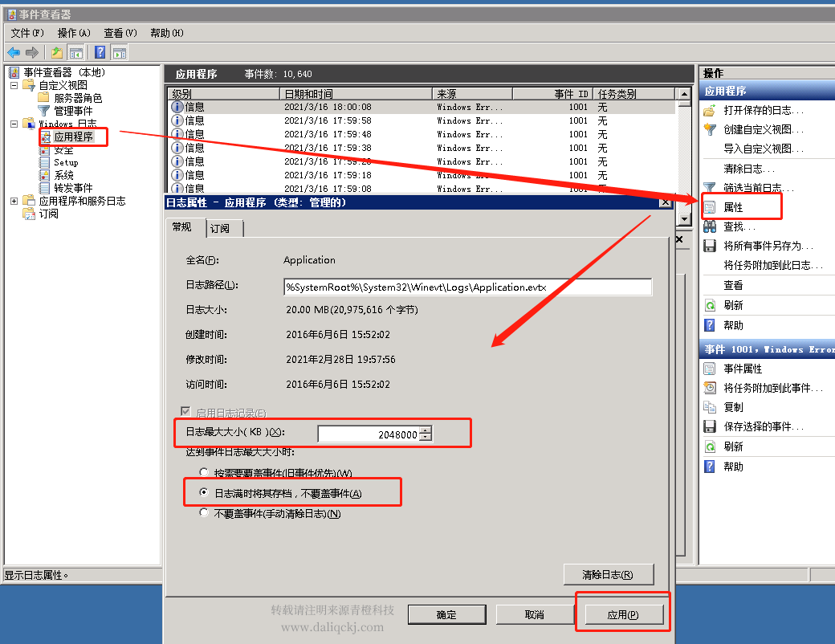
Task: Sort by 级别 column header
Action: pyautogui.click(x=224, y=94)
